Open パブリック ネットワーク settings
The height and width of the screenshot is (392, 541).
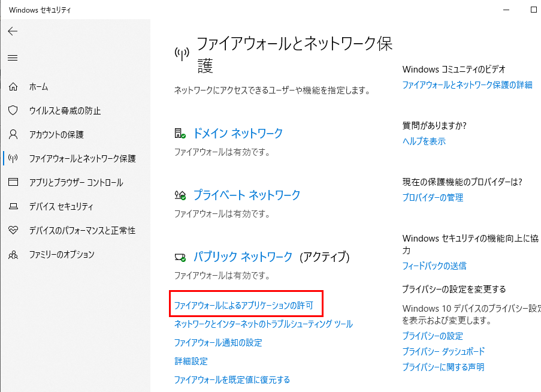click(243, 257)
